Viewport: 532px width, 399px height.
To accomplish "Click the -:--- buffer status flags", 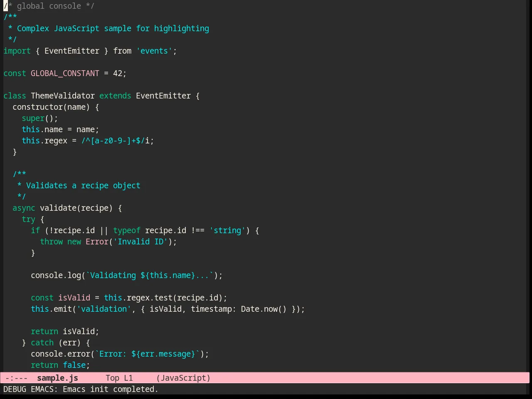I will pyautogui.click(x=17, y=378).
